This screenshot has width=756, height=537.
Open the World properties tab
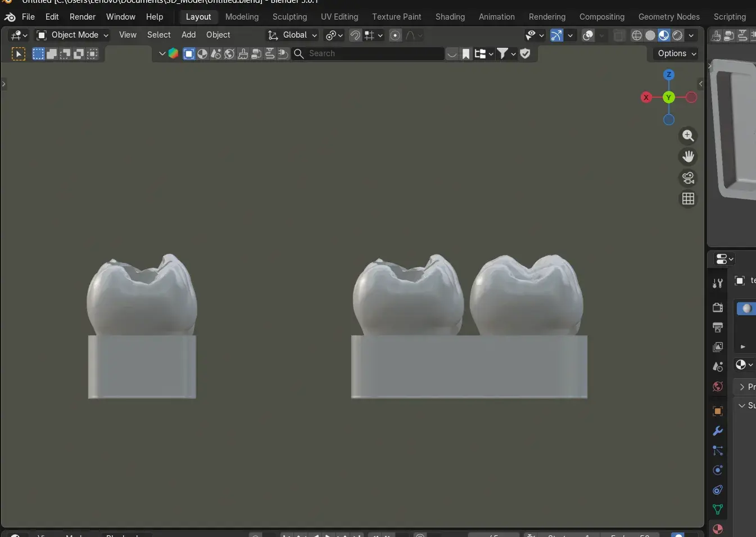coord(718,386)
